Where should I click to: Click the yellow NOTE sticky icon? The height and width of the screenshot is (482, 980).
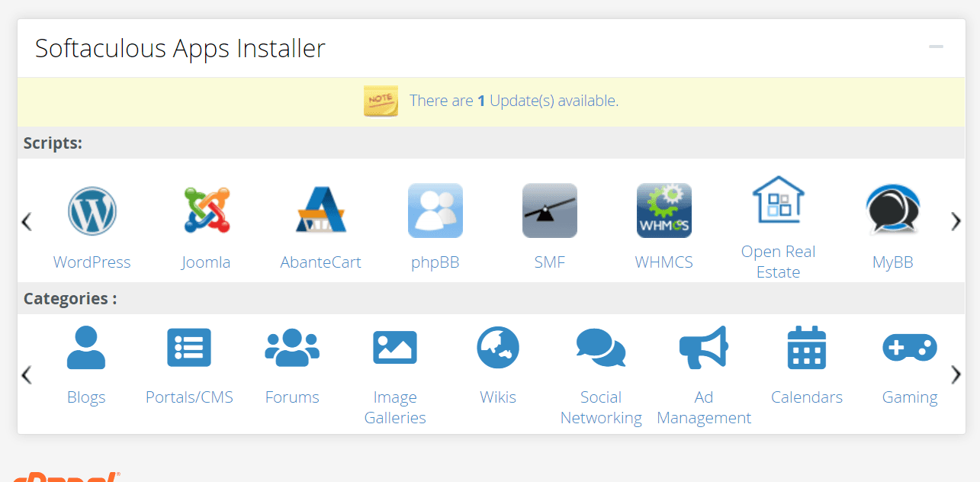tap(381, 101)
